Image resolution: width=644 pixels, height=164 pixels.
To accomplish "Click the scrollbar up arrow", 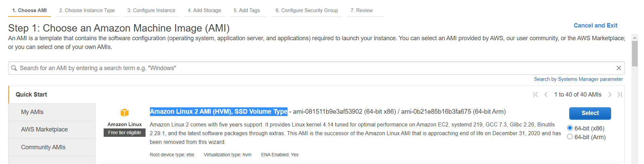I will (635, 38).
